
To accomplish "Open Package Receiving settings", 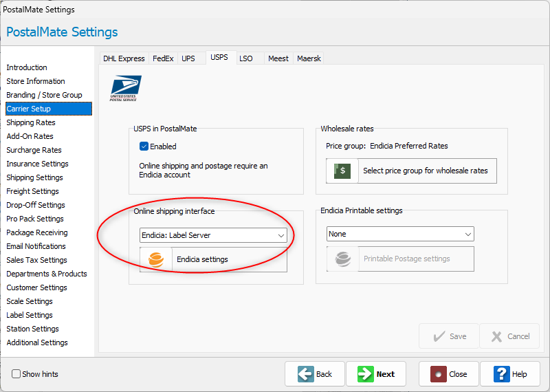I will (37, 232).
